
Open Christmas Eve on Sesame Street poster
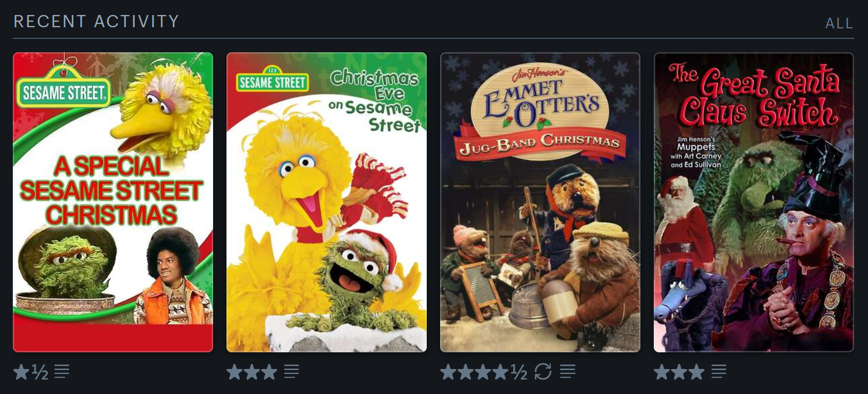pos(327,202)
